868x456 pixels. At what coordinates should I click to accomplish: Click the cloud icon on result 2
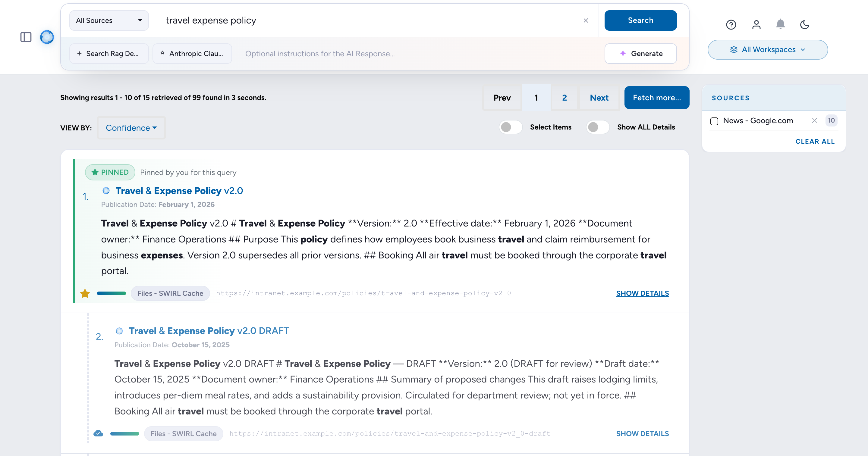(98, 433)
